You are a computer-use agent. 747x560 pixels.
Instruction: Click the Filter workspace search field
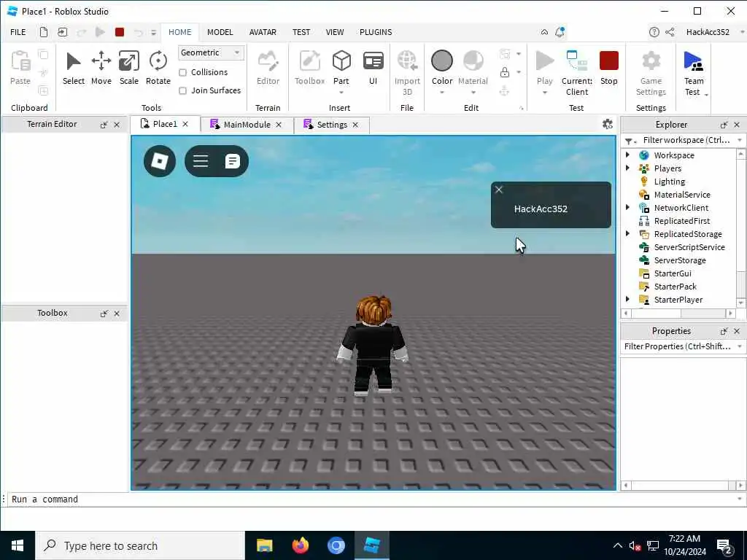(x=686, y=140)
